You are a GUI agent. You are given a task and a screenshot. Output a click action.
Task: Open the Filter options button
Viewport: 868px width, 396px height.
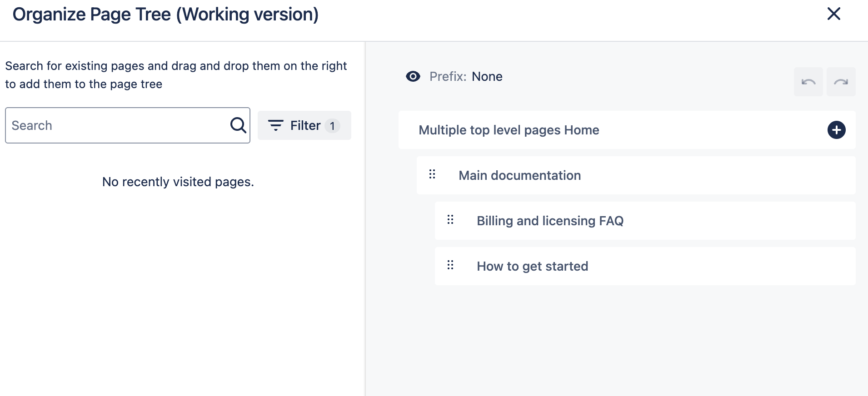304,125
